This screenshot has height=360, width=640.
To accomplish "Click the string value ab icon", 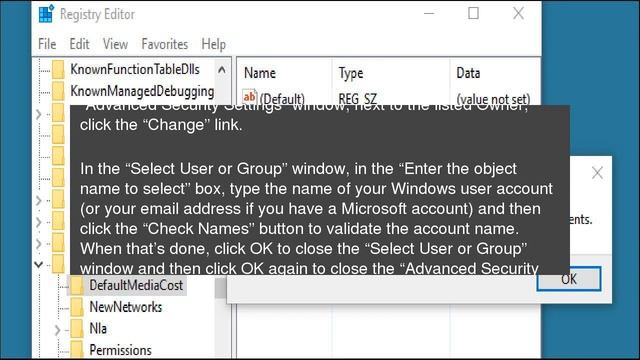I will tap(249, 97).
